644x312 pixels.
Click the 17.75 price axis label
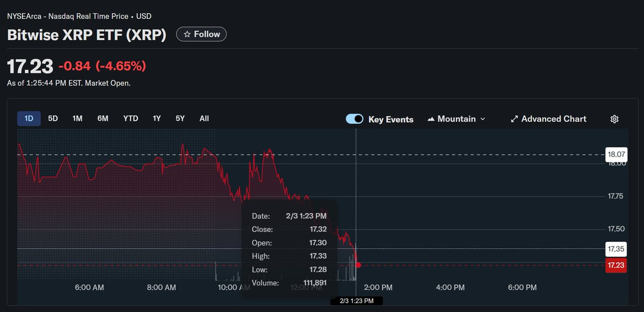pyautogui.click(x=616, y=196)
